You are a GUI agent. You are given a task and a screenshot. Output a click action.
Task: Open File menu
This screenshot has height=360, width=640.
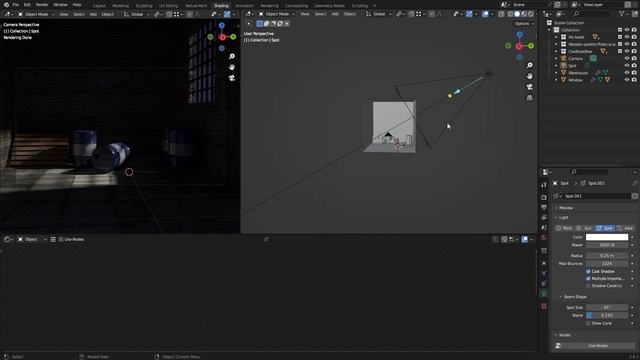pyautogui.click(x=16, y=4)
